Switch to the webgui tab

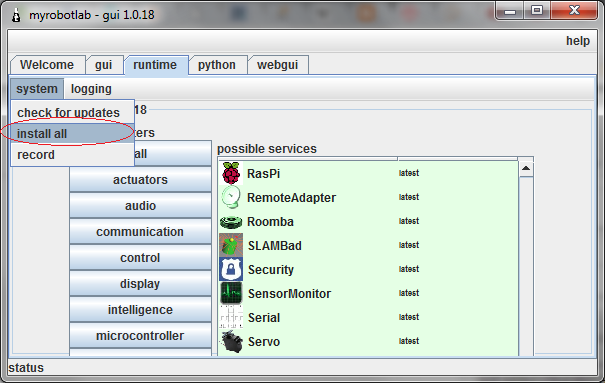pyautogui.click(x=278, y=65)
